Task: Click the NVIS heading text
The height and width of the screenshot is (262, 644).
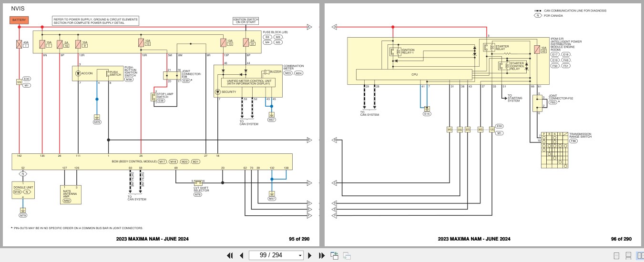Action: click(x=18, y=9)
